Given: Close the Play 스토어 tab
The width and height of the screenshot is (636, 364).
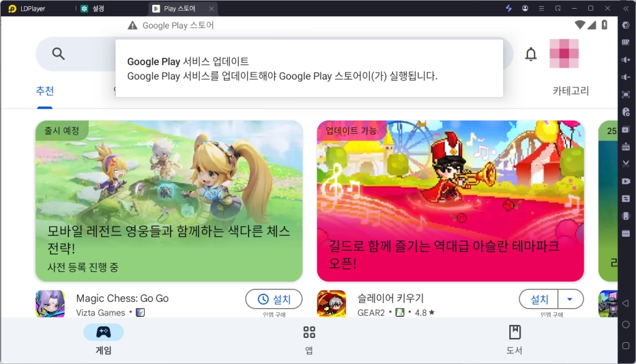Looking at the screenshot, I should [211, 9].
